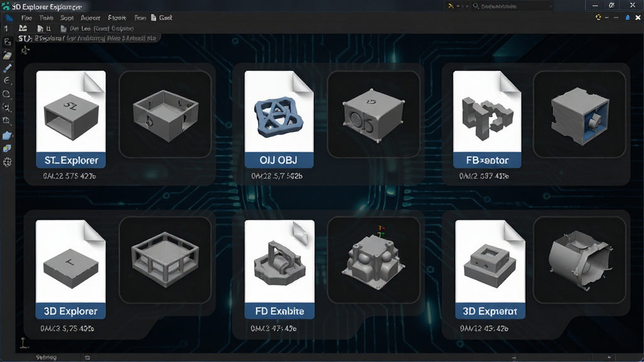Open the open-top box 3D preview beside ST_Explorer
Image resolution: width=644 pixels, height=362 pixels.
[165, 114]
